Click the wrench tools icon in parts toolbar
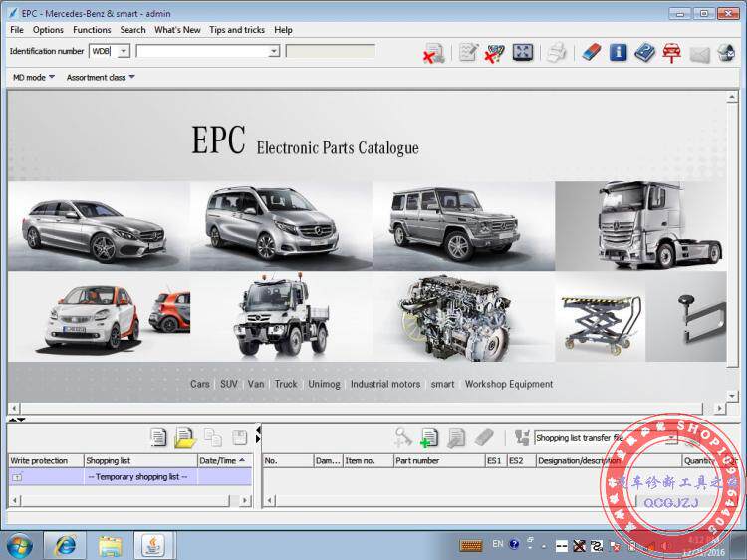Screen dimensions: 747x560 [403, 437]
